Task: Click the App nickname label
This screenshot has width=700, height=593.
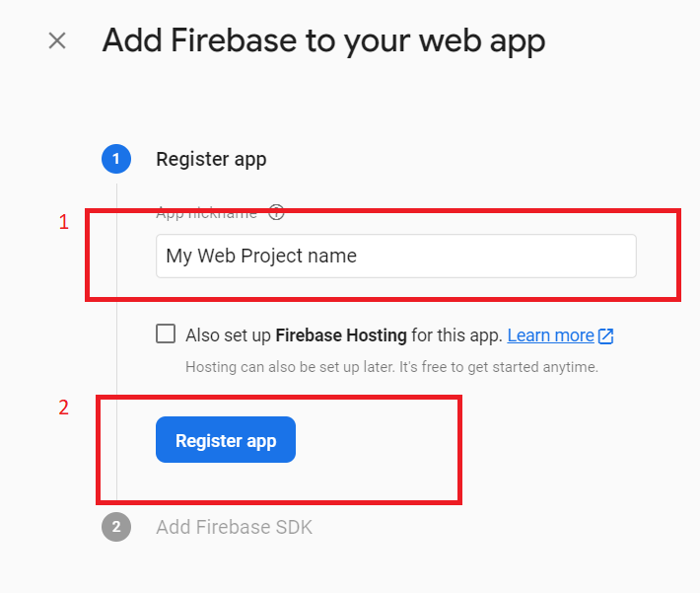Action: (x=206, y=212)
